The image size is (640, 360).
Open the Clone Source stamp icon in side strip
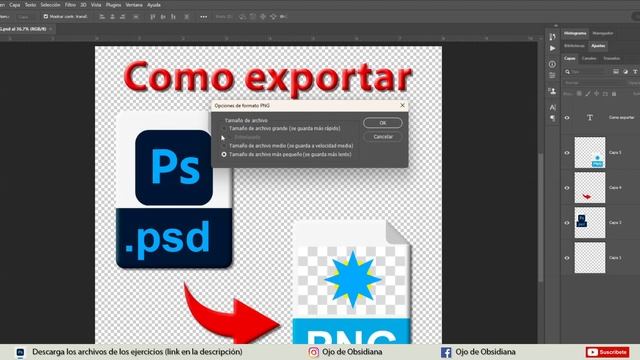(552, 91)
